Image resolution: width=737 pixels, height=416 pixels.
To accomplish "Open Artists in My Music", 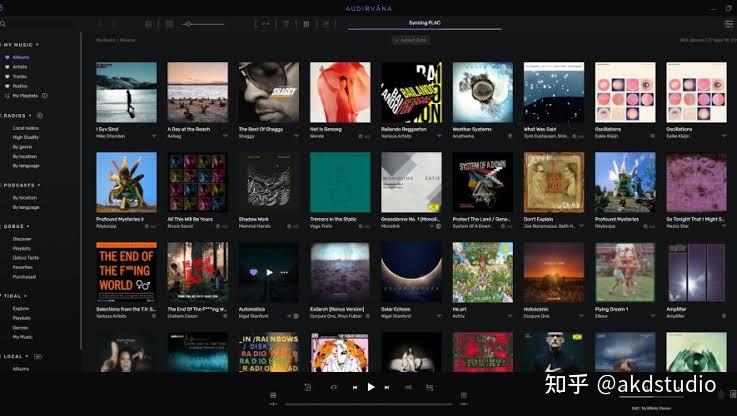I will [20, 67].
